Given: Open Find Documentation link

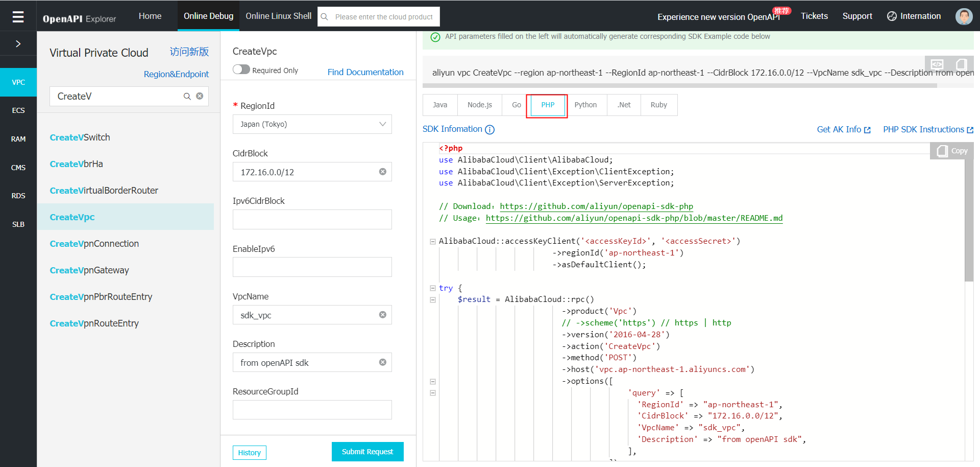Looking at the screenshot, I should click(x=365, y=72).
